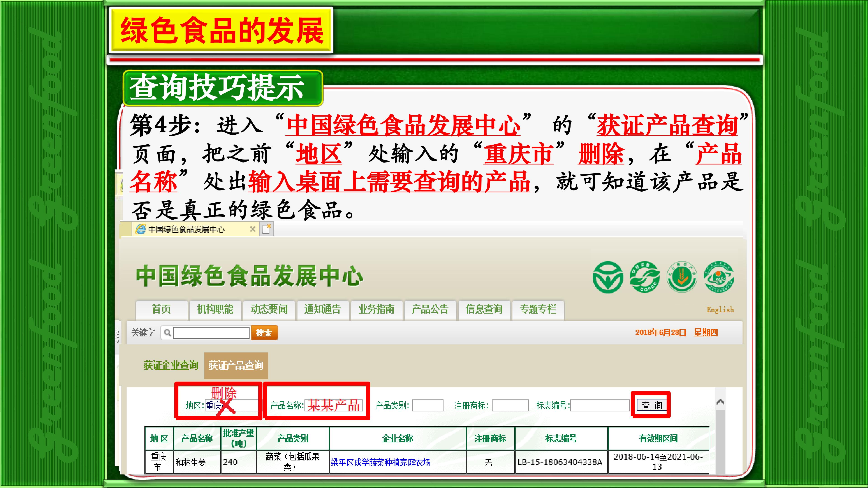Viewport: 868px width, 488px height.
Task: Open a new browser tab
Action: (x=267, y=229)
